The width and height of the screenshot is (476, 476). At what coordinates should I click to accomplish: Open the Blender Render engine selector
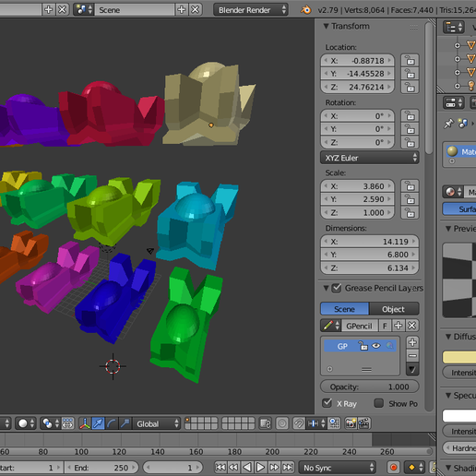point(251,10)
